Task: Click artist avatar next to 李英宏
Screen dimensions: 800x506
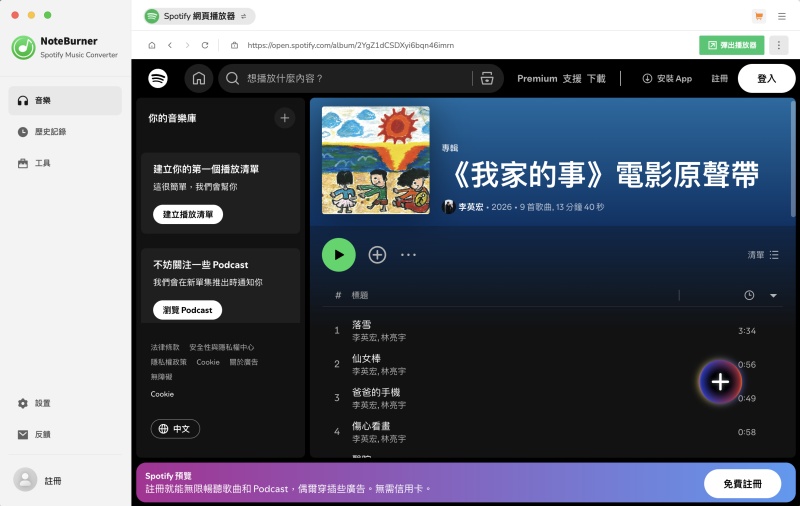Action: click(448, 207)
